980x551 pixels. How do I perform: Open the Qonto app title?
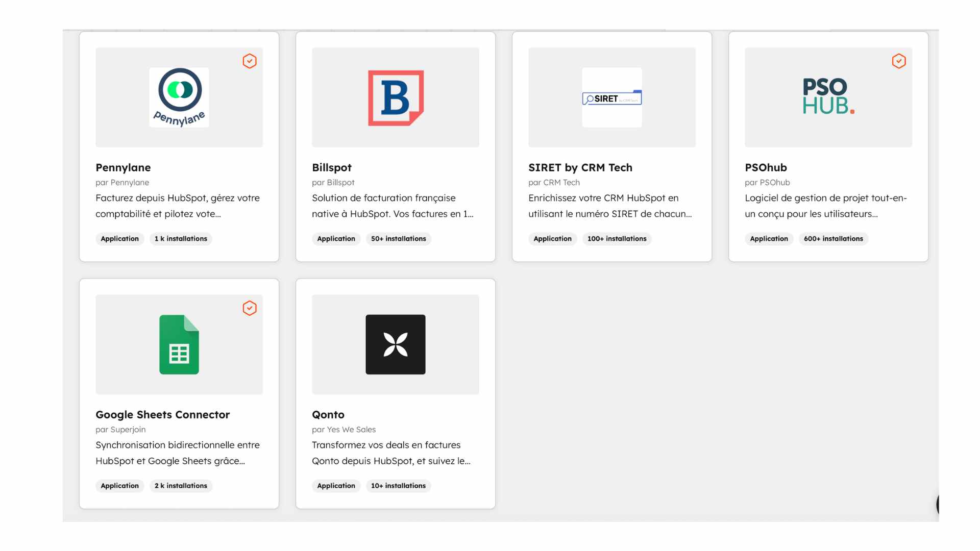tap(328, 414)
